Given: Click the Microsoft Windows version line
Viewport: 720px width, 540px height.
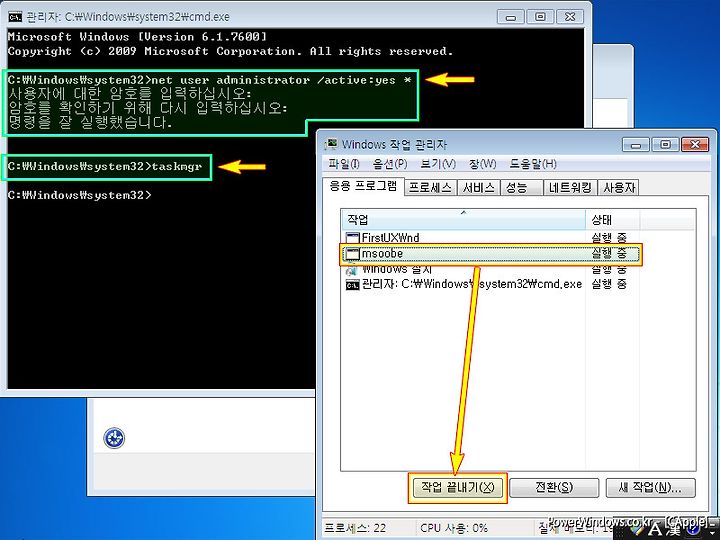Looking at the screenshot, I should (137, 37).
